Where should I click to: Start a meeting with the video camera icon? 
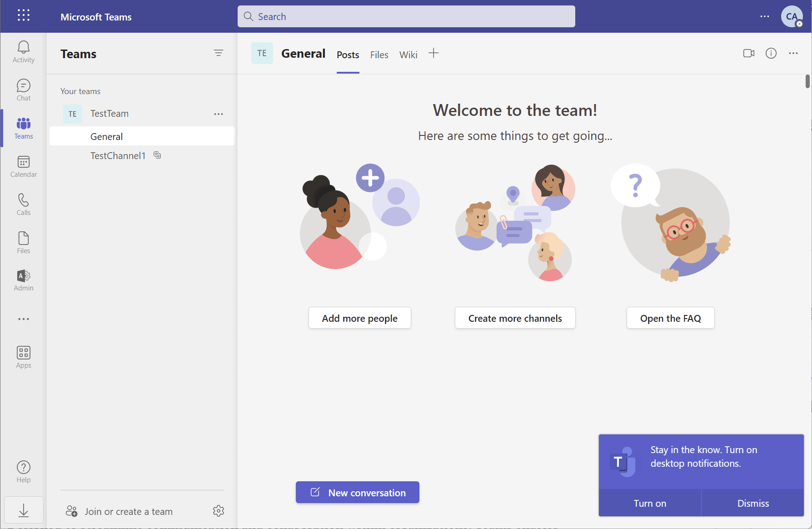(x=749, y=53)
